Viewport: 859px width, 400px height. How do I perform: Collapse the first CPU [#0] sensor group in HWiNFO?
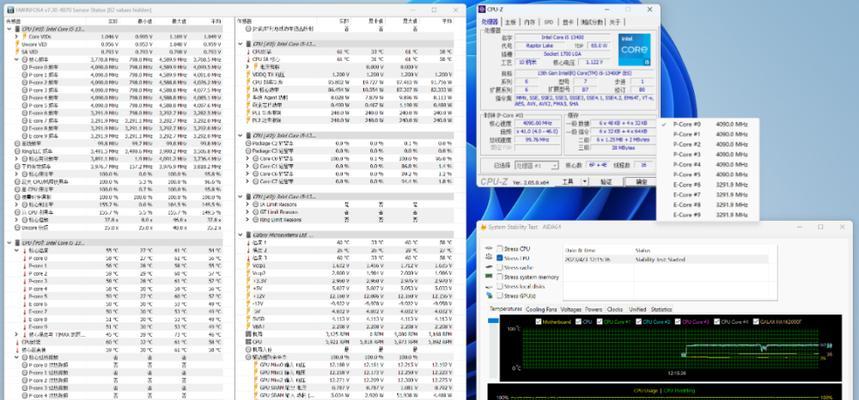[x=9, y=28]
